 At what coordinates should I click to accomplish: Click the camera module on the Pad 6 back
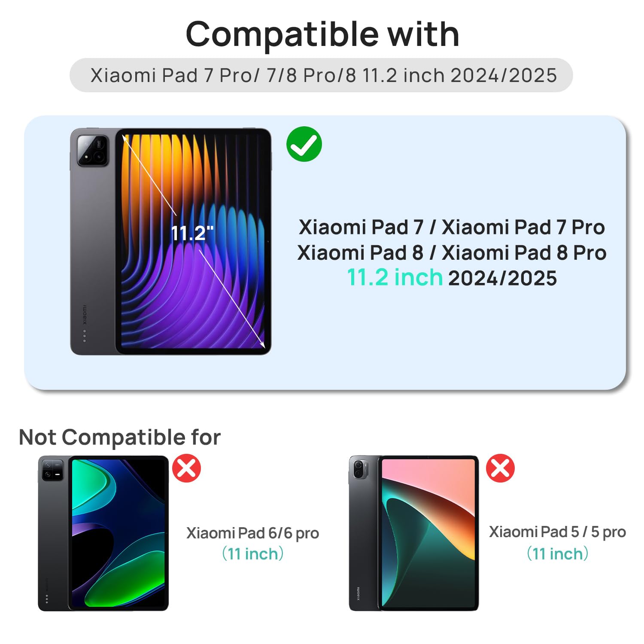(x=53, y=470)
